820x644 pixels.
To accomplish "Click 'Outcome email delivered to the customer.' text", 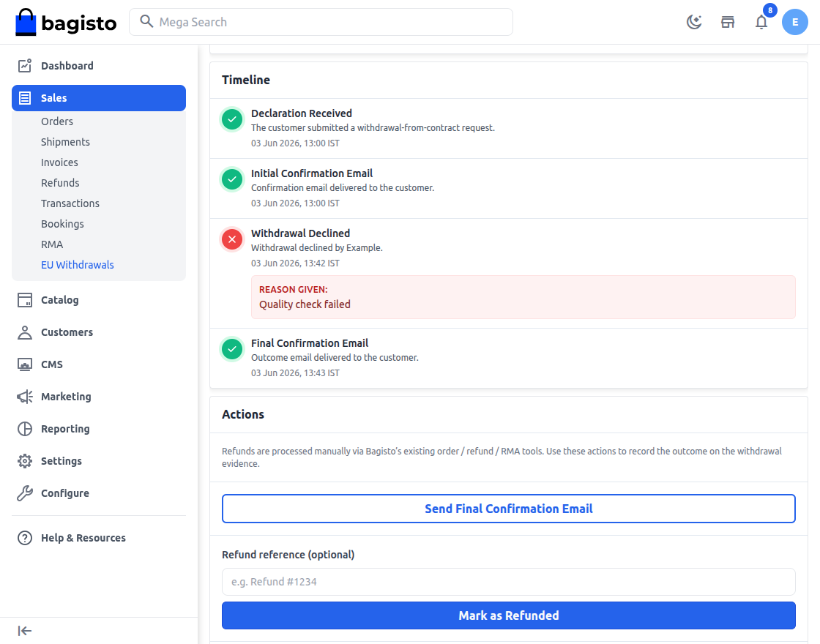I will [x=335, y=358].
